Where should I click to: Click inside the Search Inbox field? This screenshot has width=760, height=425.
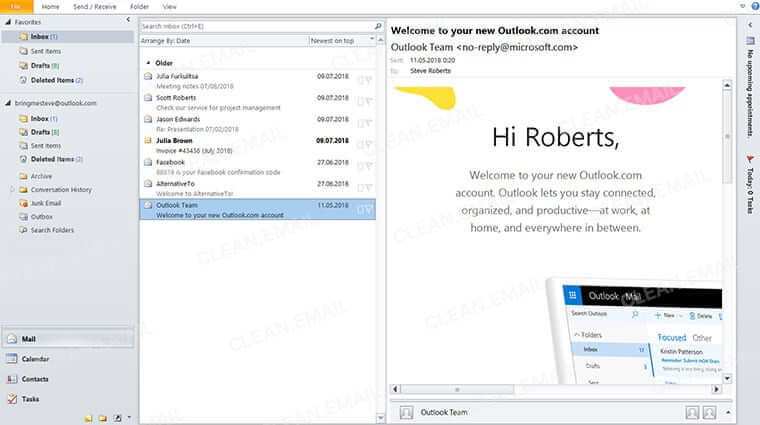point(257,26)
